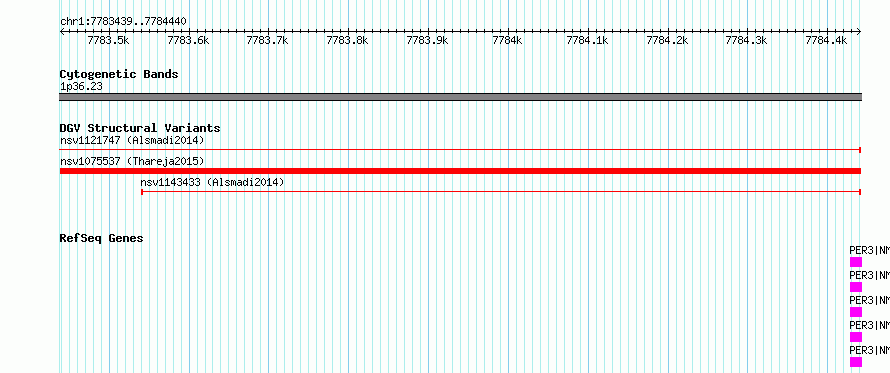Click the 7784.1k ruler tick label

coord(587,40)
